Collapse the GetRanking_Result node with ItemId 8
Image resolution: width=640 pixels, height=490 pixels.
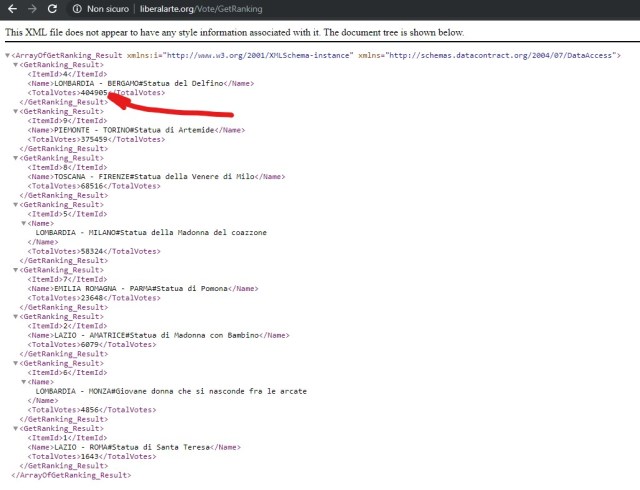point(16,158)
